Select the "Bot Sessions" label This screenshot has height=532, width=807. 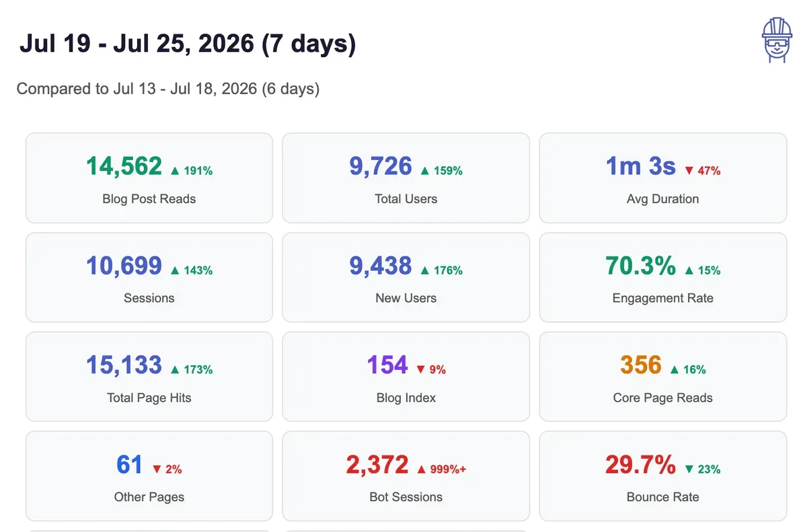pos(406,497)
